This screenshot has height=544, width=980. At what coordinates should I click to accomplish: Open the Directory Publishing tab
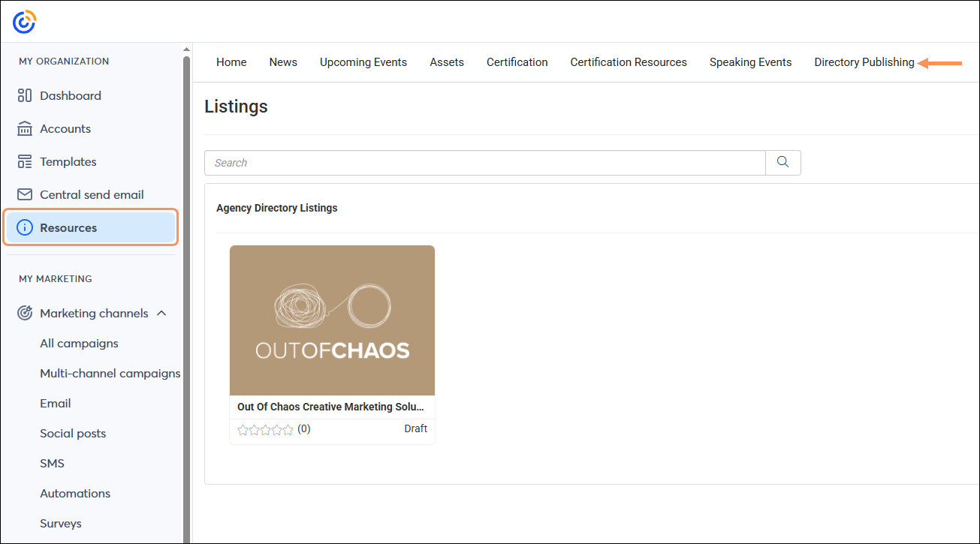pos(864,62)
